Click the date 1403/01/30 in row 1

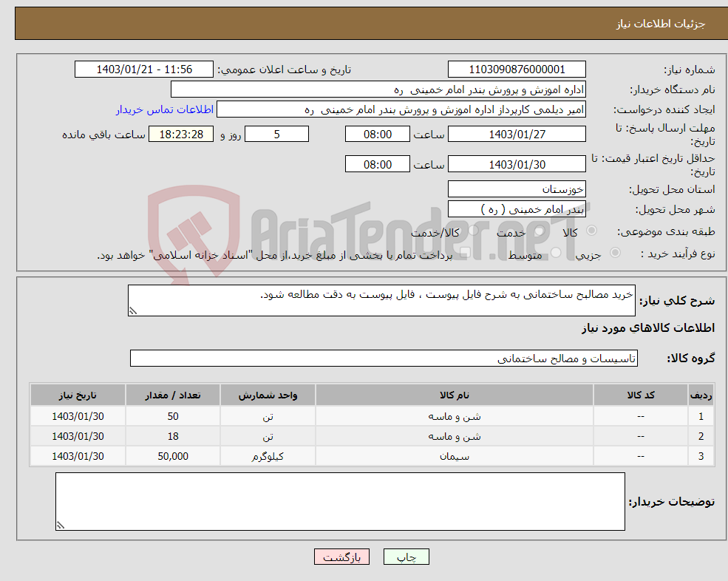click(x=78, y=417)
